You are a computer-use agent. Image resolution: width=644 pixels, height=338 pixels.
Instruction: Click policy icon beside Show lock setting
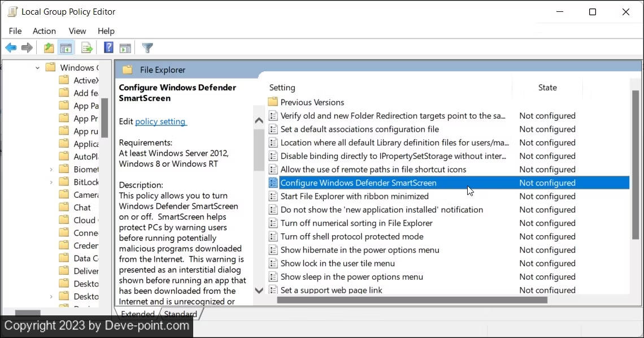[x=273, y=263]
